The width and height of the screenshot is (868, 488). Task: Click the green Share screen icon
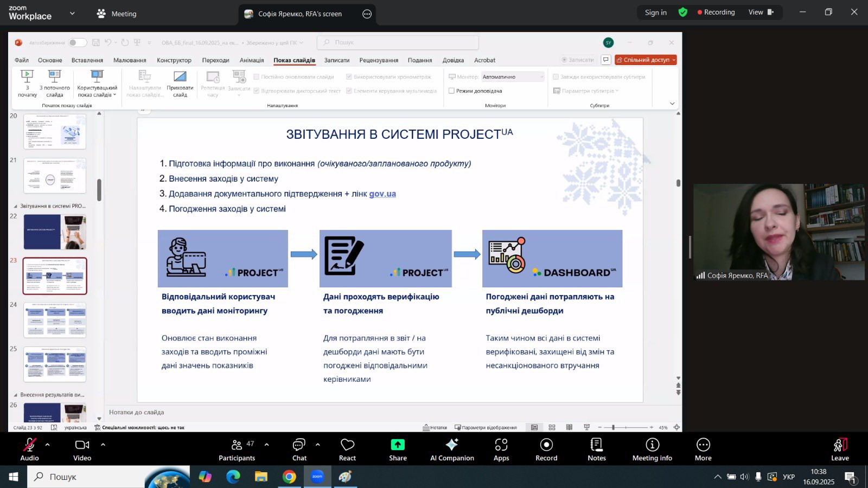pos(398,445)
